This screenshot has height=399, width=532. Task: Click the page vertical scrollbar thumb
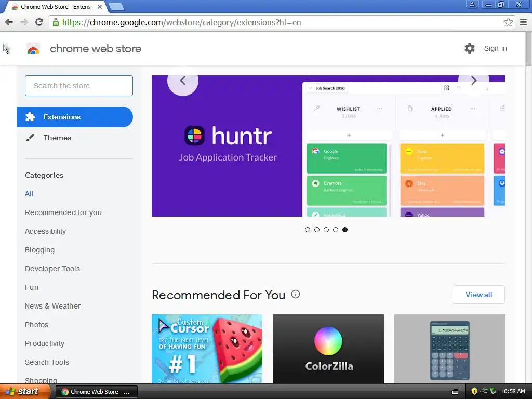(x=528, y=49)
